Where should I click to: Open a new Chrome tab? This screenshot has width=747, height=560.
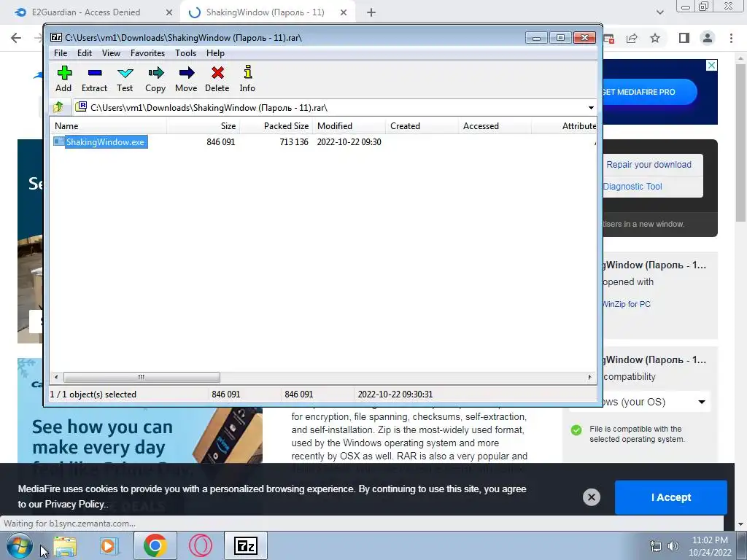371,13
